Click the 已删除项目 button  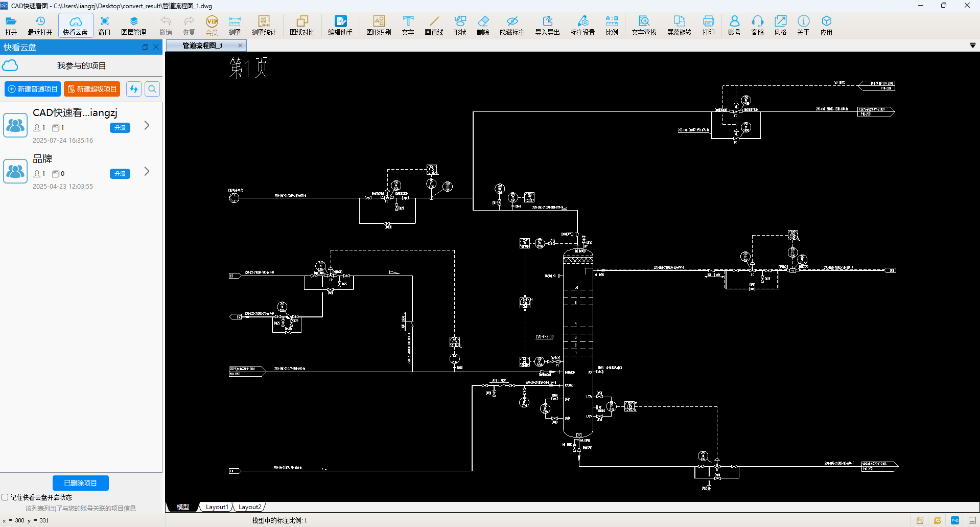tap(81, 483)
